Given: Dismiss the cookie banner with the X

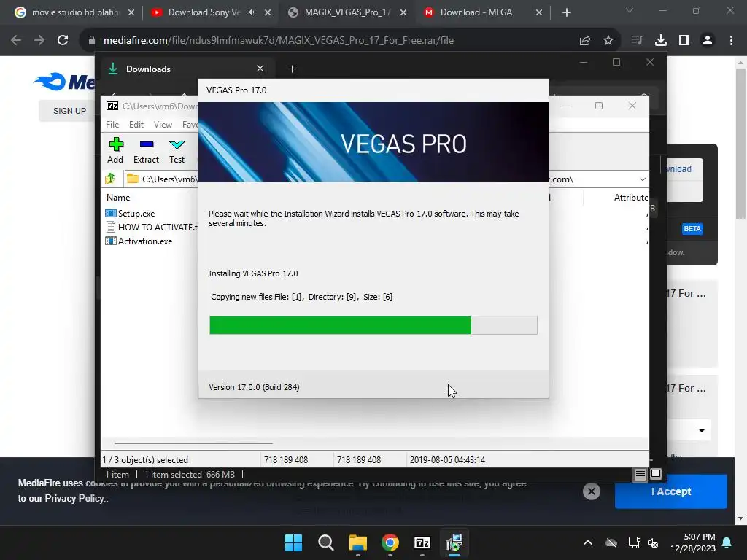Looking at the screenshot, I should 591,491.
